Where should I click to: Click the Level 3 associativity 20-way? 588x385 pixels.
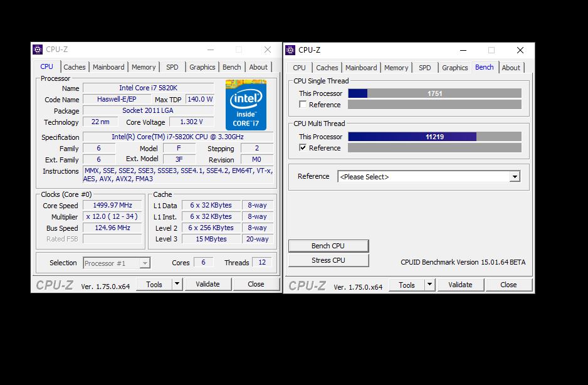(257, 239)
